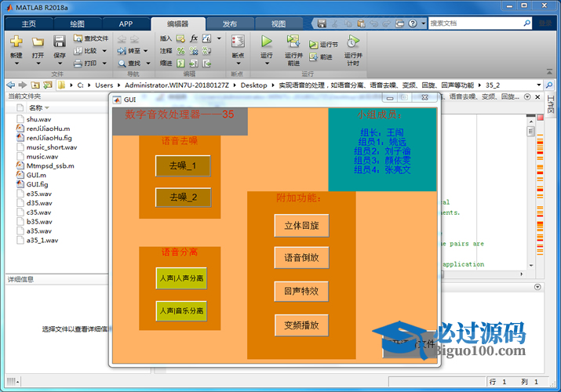The image size is (561, 392).
Task: Click 运行并前进 (Run and Advance) icon
Action: 293,42
